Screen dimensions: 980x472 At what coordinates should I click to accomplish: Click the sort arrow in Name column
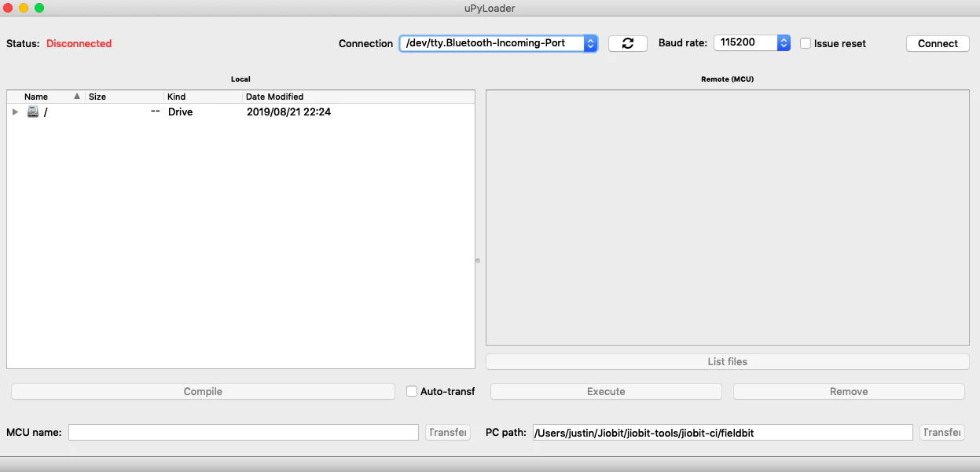[x=77, y=97]
